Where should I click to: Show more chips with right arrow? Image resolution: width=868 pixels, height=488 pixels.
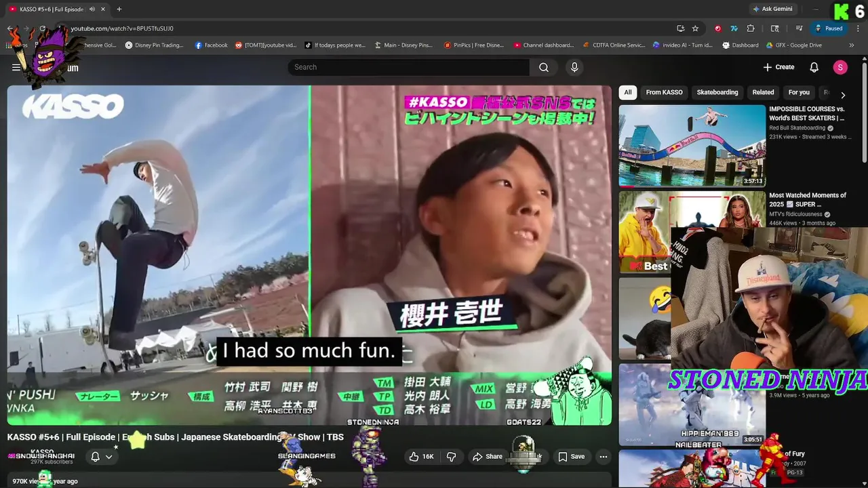pyautogui.click(x=843, y=96)
